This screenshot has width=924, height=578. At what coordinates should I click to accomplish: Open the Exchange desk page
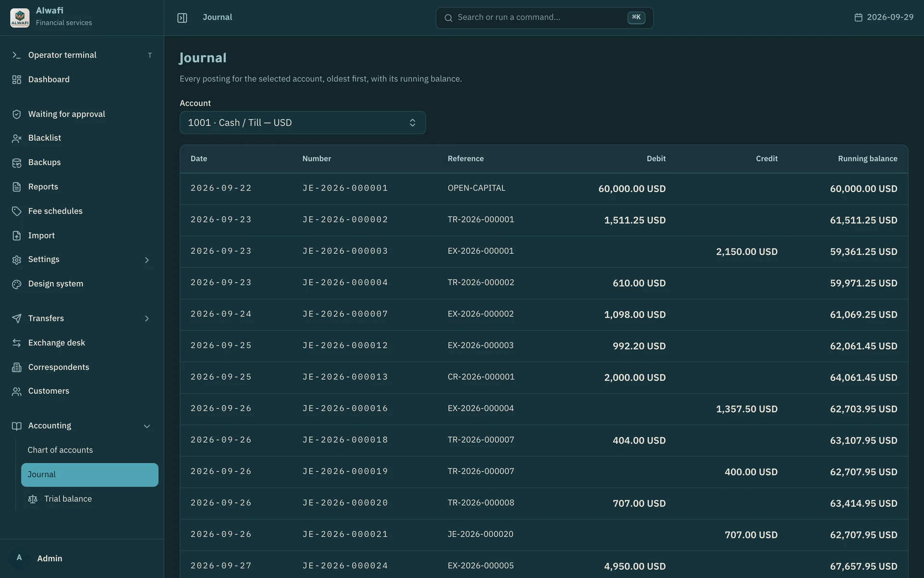click(82, 343)
